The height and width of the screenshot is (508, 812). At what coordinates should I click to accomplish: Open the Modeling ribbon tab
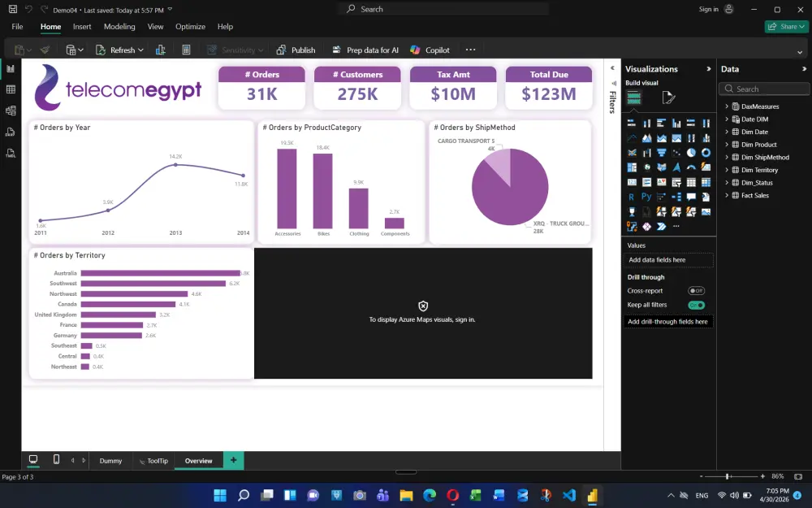pyautogui.click(x=119, y=27)
